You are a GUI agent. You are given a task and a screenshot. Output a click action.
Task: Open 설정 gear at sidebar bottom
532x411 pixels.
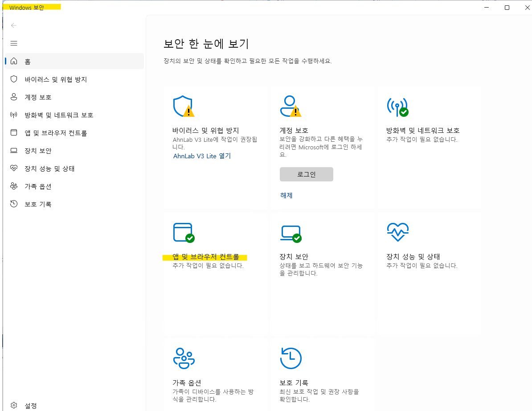click(x=25, y=406)
